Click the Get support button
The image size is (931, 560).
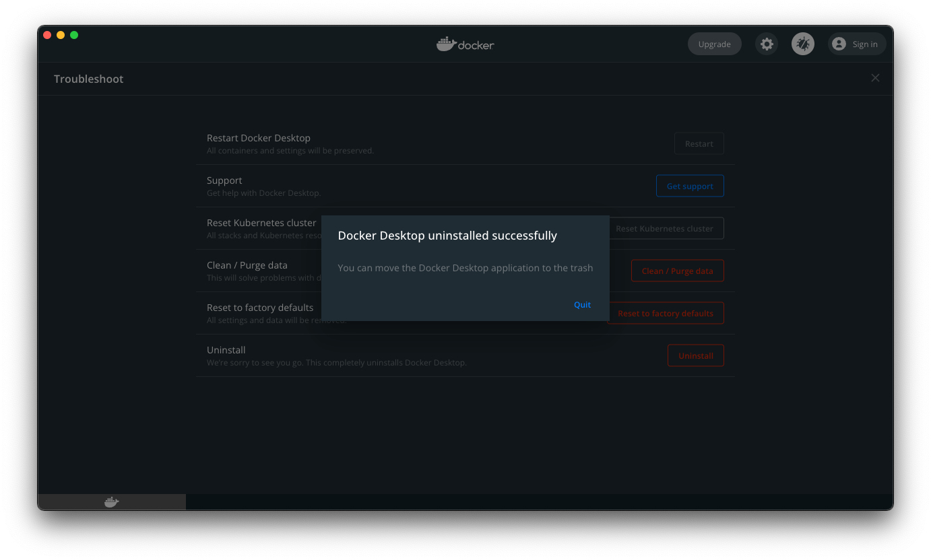690,186
